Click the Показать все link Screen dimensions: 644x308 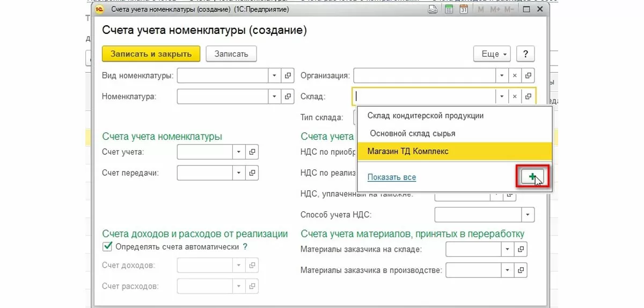click(392, 177)
